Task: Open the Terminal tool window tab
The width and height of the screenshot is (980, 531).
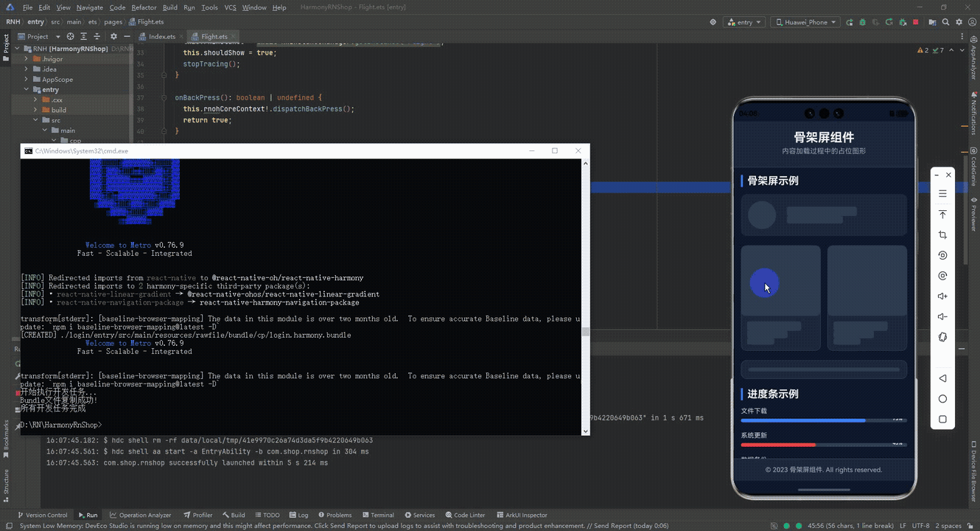Action: pyautogui.click(x=378, y=515)
